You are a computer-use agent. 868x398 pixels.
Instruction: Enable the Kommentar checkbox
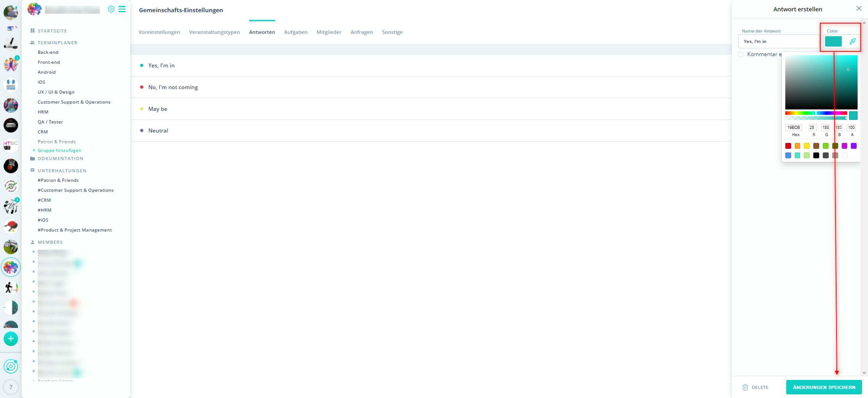pyautogui.click(x=741, y=55)
